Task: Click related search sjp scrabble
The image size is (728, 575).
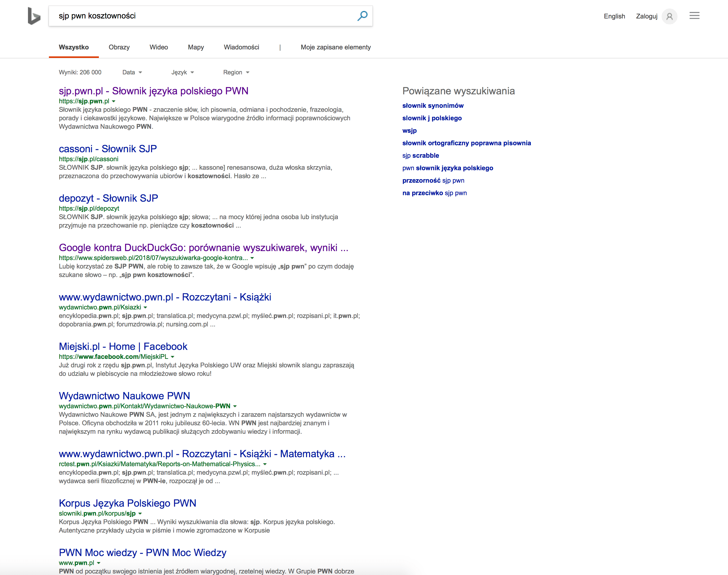Action: pyautogui.click(x=421, y=155)
